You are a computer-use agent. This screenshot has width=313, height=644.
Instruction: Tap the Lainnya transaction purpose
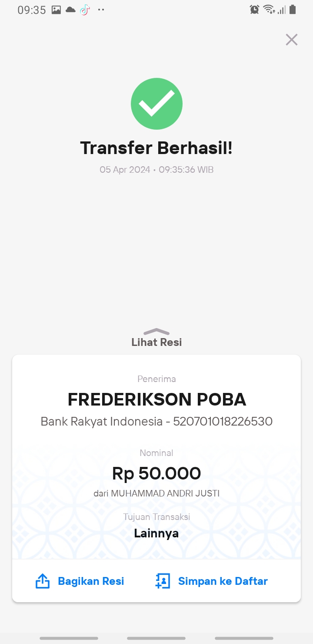tap(156, 533)
